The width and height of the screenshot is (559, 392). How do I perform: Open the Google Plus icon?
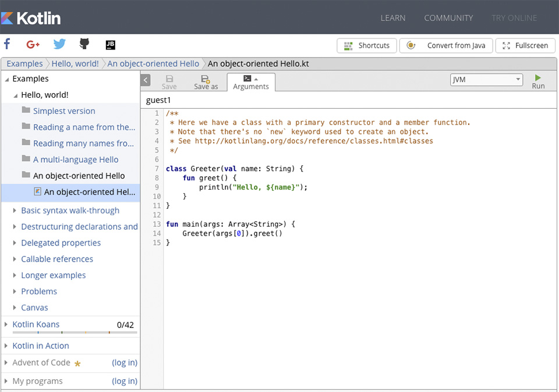(33, 45)
